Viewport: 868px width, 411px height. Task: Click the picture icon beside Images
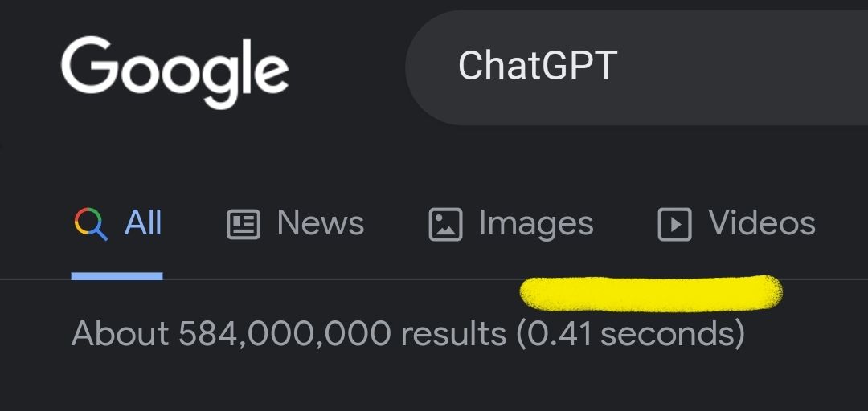pos(445,224)
